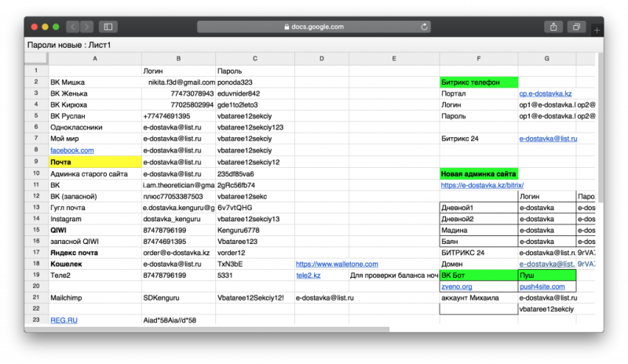Open the Share menu icon
Image resolution: width=628 pixels, height=364 pixels.
coord(553,27)
